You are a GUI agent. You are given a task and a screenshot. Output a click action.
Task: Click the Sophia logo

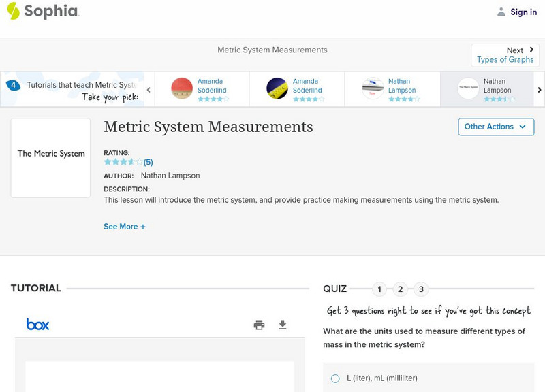[x=42, y=12]
